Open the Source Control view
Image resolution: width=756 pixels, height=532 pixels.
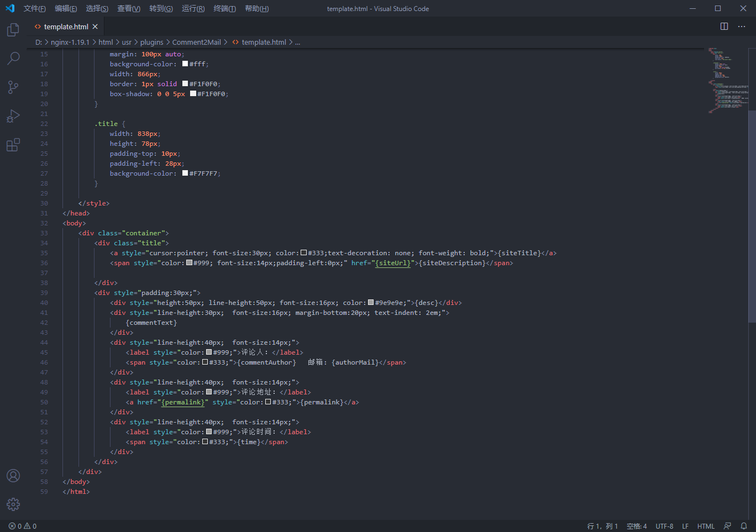tap(13, 87)
